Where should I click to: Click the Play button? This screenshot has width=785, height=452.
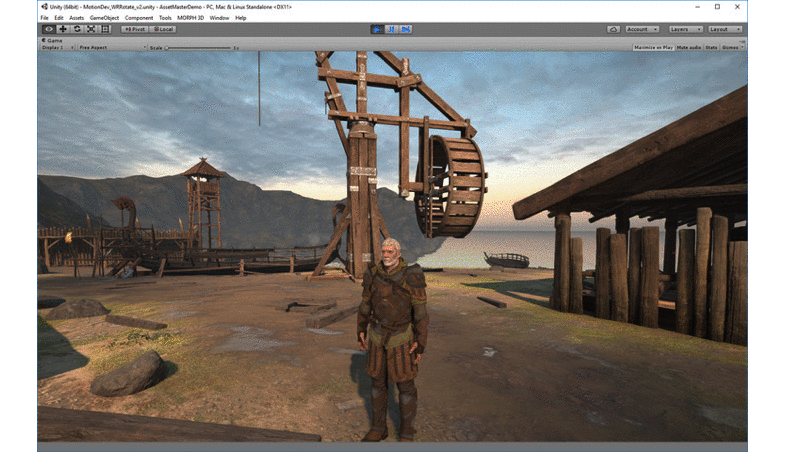[377, 30]
